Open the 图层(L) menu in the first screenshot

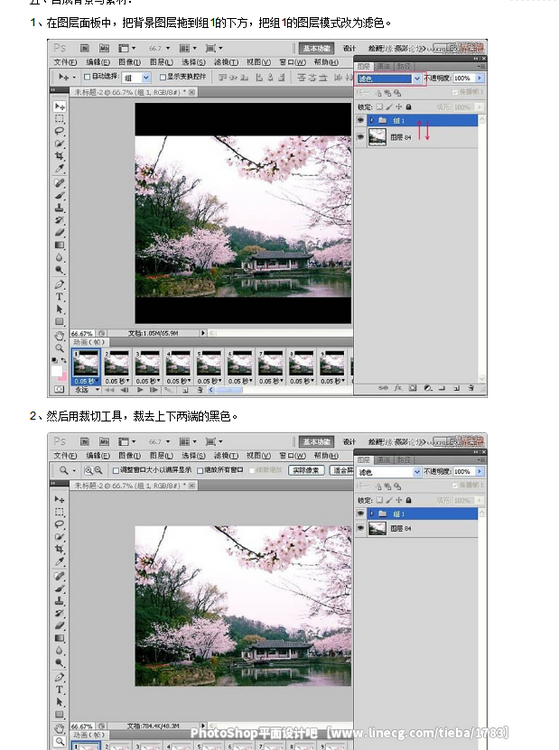click(x=161, y=62)
